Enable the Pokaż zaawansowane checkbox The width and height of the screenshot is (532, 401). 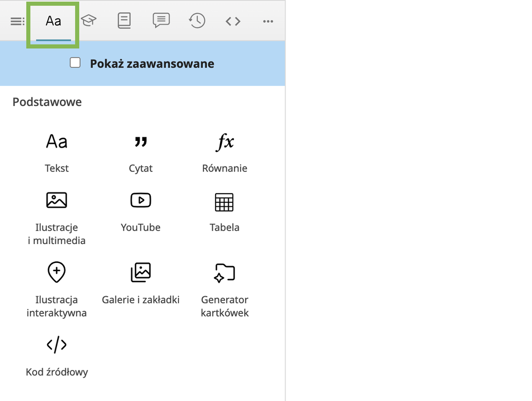(75, 63)
